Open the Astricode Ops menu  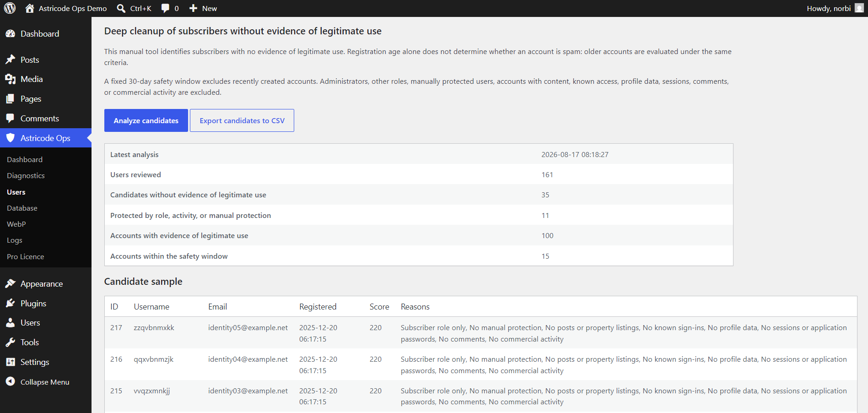45,138
